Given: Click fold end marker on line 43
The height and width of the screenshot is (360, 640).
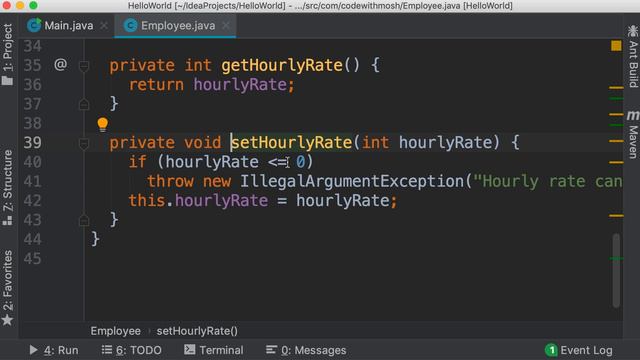Looking at the screenshot, I should tap(84, 220).
